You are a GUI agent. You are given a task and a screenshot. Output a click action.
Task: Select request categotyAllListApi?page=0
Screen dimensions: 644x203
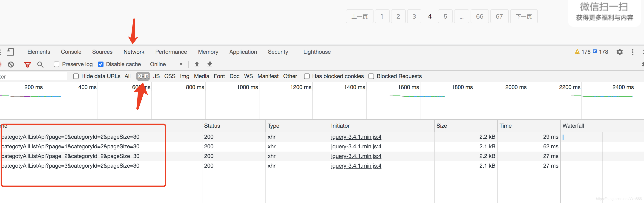pyautogui.click(x=70, y=137)
